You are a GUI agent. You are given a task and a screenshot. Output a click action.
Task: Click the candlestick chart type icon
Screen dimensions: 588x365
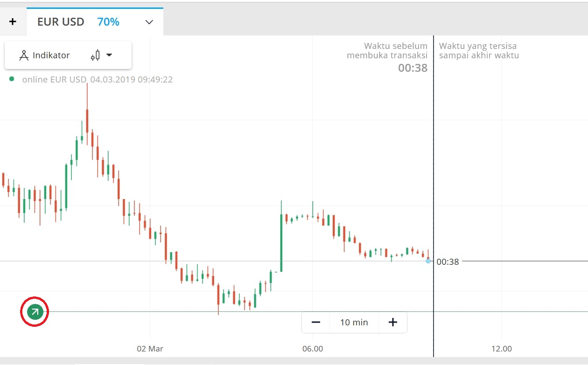coord(96,55)
